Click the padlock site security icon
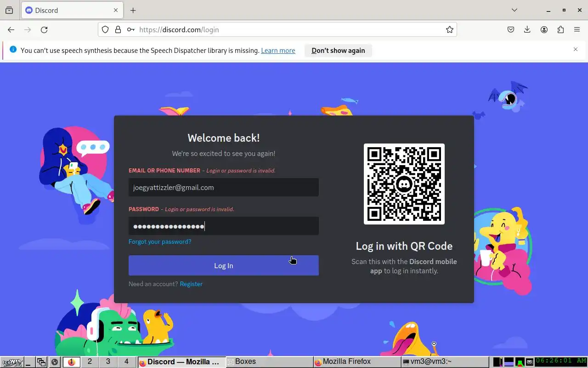Screen dimensions: 588x368 click(118, 29)
